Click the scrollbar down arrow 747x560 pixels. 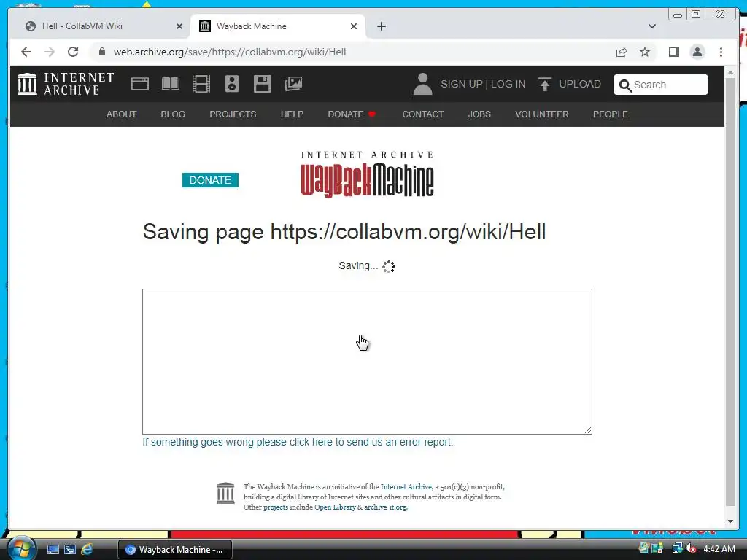pyautogui.click(x=730, y=521)
